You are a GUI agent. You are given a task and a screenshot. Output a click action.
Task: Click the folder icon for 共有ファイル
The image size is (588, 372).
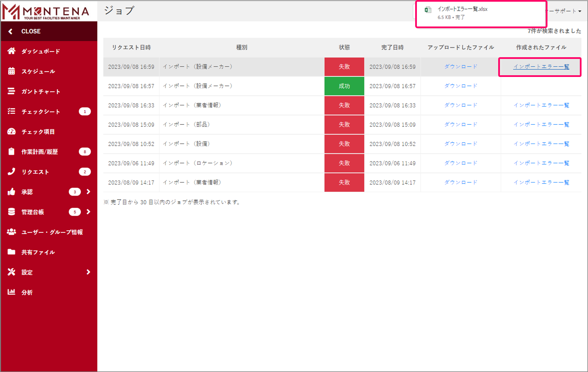point(11,252)
